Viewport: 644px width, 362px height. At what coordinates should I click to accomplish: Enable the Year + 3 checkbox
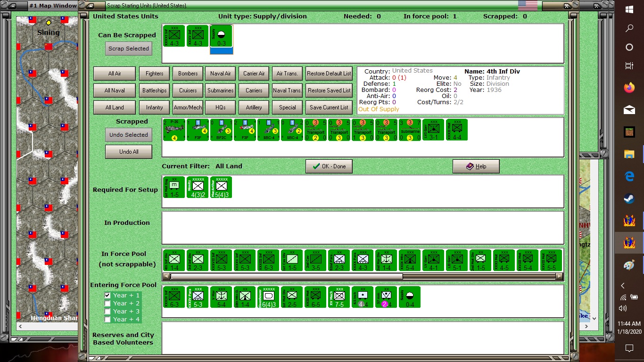tap(107, 312)
